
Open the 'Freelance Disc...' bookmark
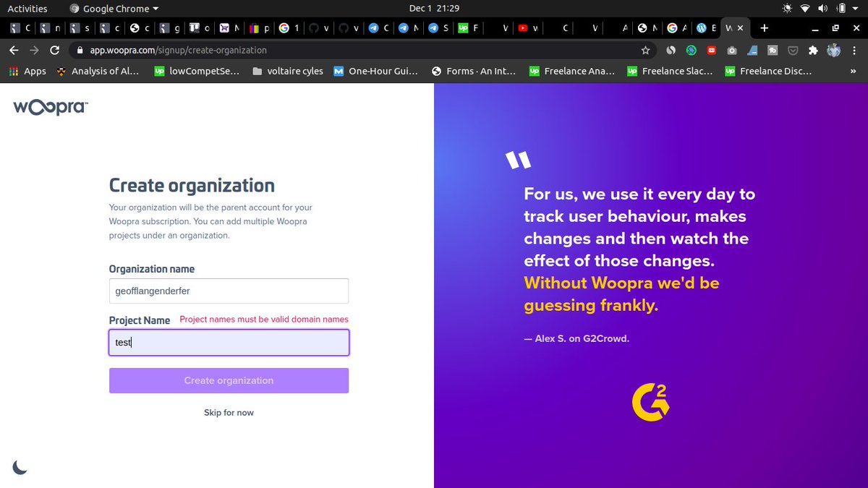[x=768, y=71]
